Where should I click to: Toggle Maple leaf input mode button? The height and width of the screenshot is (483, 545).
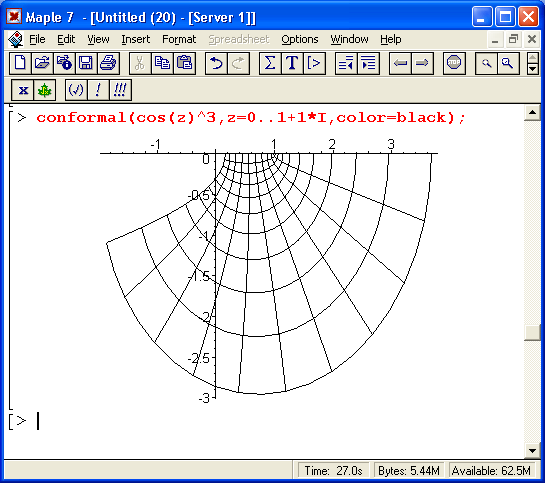coord(44,90)
